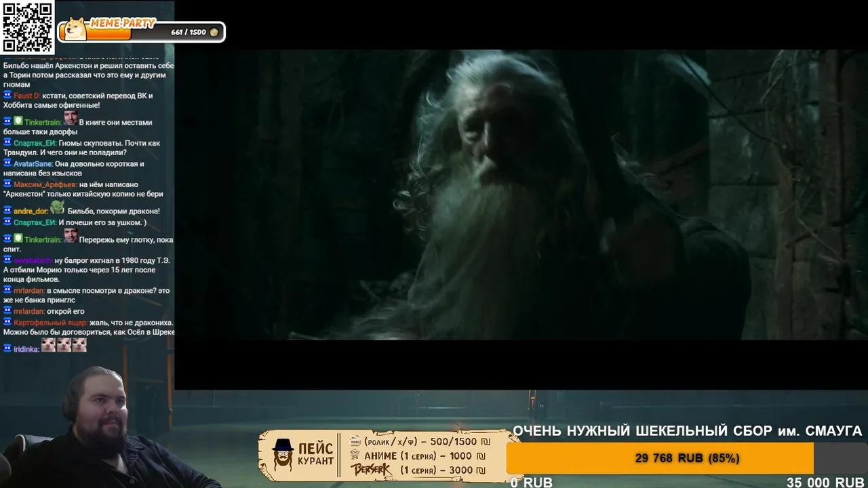Click the grey unfilled part of goal bar
The height and width of the screenshot is (488, 868).
pyautogui.click(x=841, y=458)
